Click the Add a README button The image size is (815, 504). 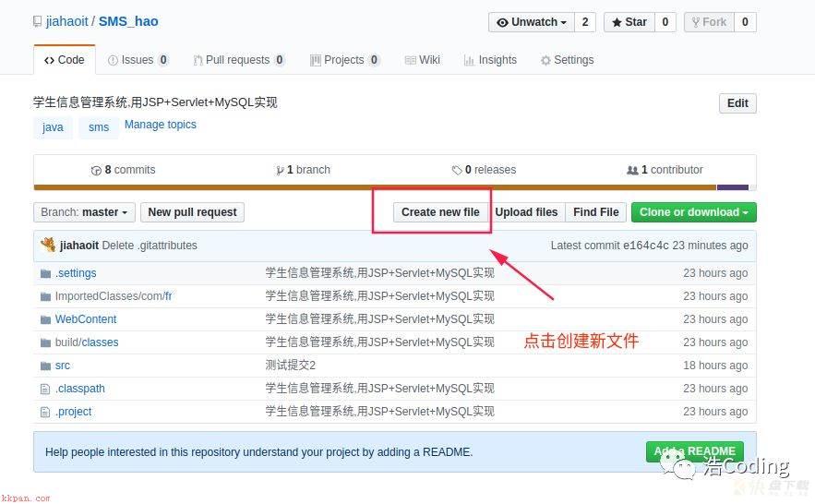click(x=694, y=451)
